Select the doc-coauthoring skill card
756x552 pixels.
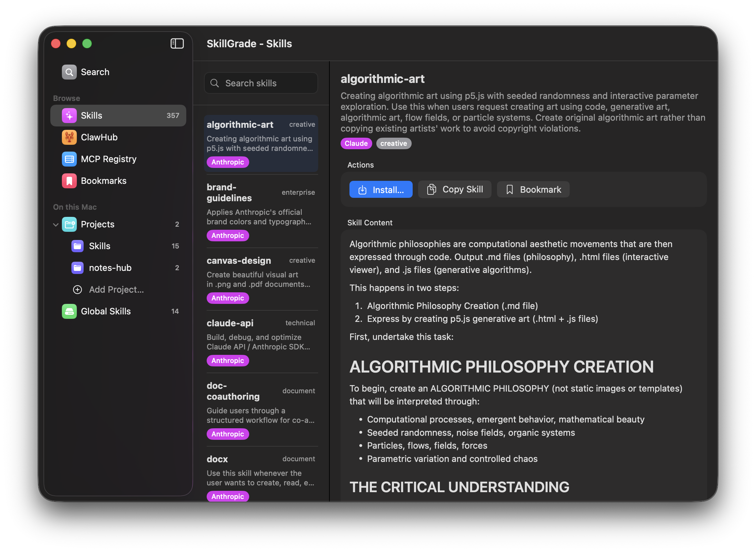(x=261, y=410)
